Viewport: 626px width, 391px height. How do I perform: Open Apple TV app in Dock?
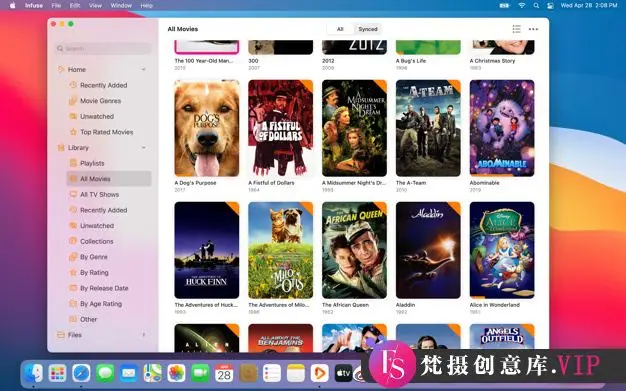[343, 373]
